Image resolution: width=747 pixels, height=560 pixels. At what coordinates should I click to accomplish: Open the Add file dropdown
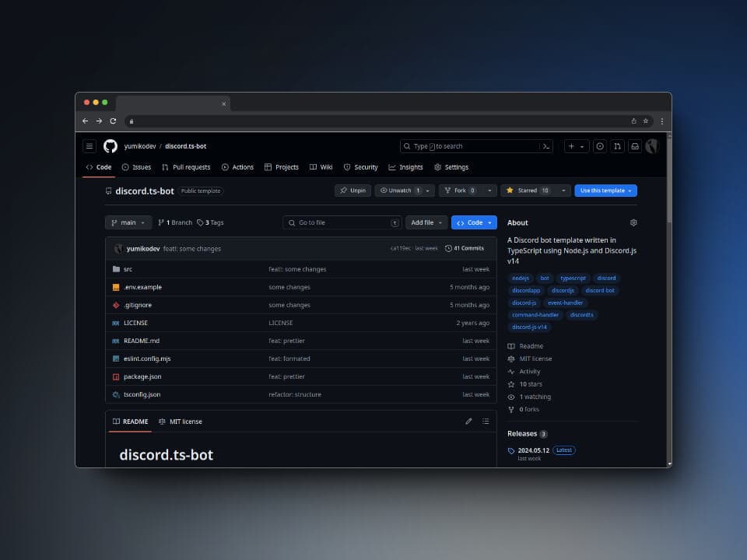coord(426,222)
